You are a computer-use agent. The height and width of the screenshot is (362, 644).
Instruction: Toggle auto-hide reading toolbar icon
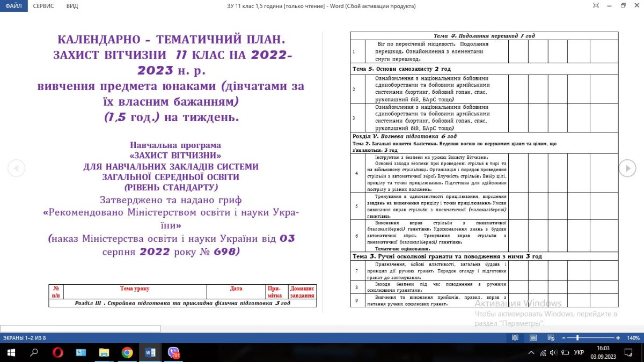596,5
